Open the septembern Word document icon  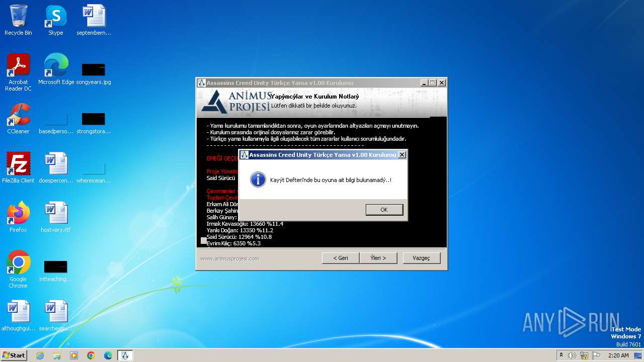(94, 20)
